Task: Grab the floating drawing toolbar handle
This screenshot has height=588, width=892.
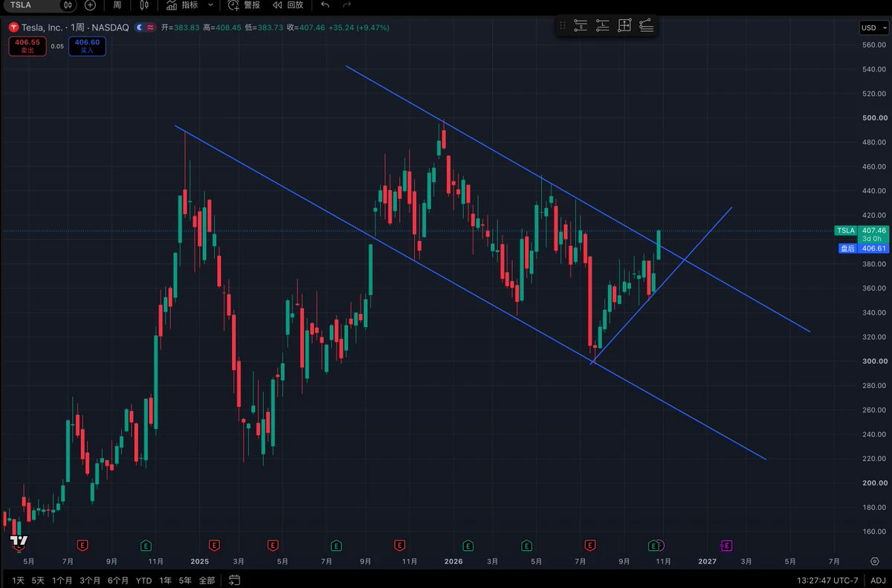Action: (x=563, y=25)
